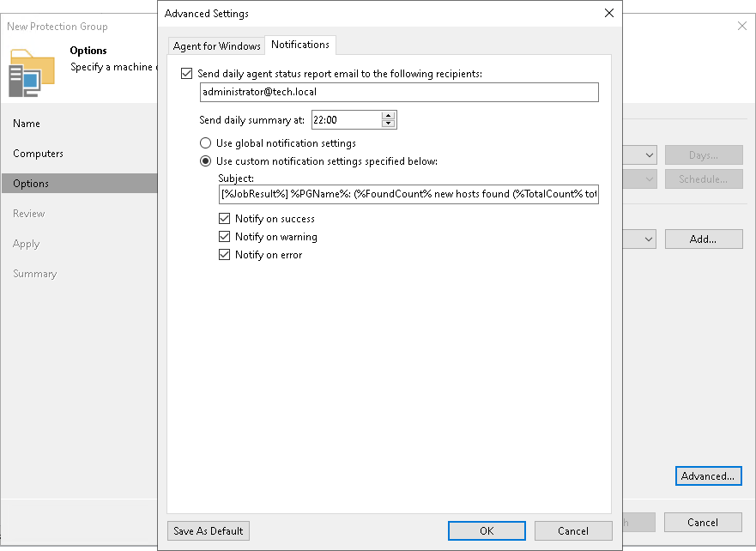Disable Notify on success
The height and width of the screenshot is (551, 756).
[225, 219]
